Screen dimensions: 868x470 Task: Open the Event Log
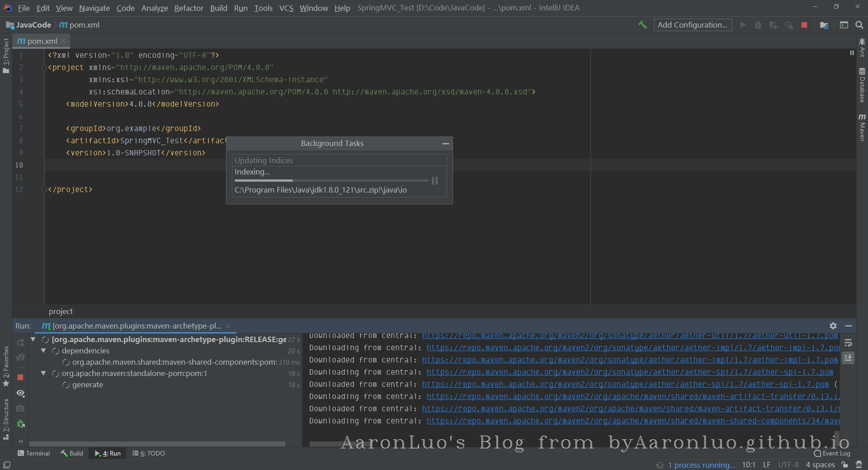(x=832, y=453)
